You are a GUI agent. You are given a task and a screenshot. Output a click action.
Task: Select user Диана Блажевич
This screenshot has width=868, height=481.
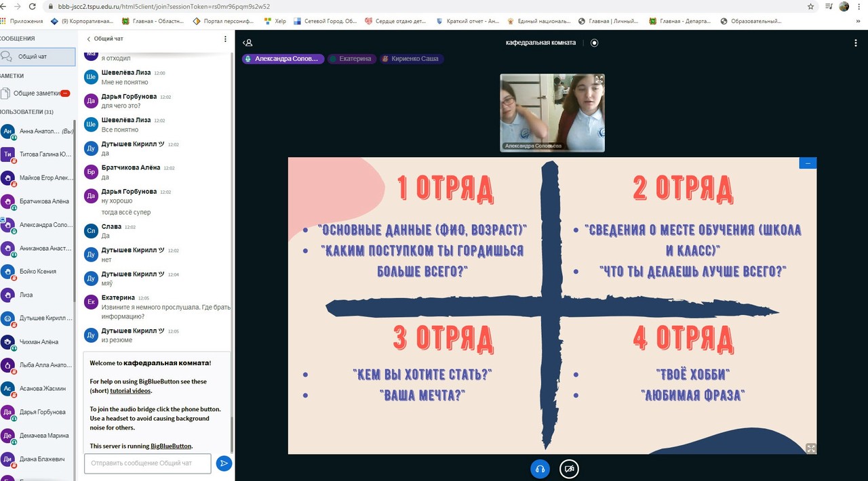pyautogui.click(x=37, y=459)
